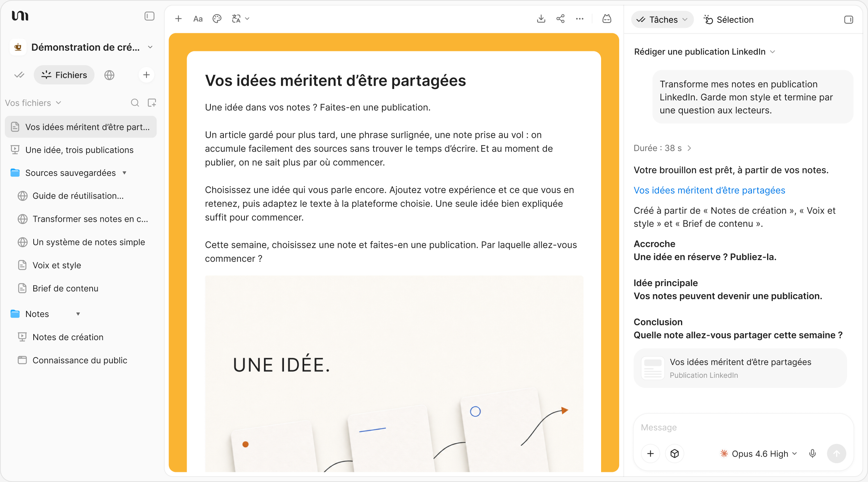
Task: Create a new file with the add-note icon
Action: coord(152,103)
